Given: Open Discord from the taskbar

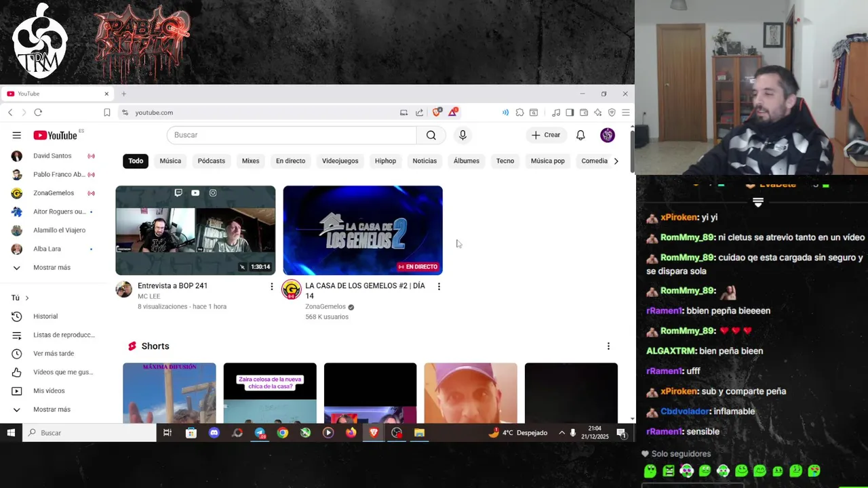Looking at the screenshot, I should click(x=214, y=432).
